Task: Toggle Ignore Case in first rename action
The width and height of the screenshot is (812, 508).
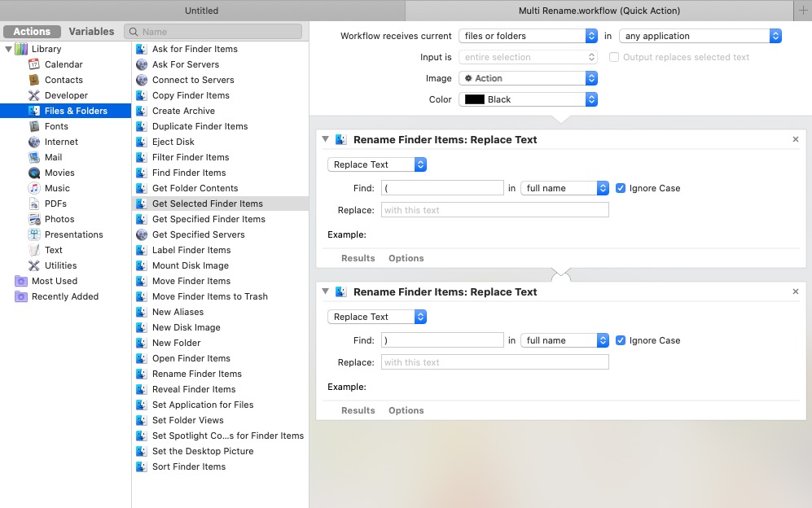Action: click(621, 188)
